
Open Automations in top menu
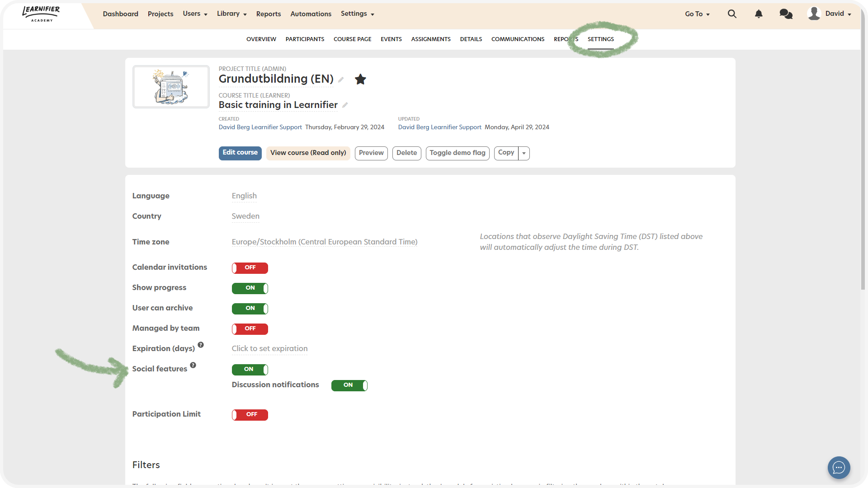coord(311,14)
